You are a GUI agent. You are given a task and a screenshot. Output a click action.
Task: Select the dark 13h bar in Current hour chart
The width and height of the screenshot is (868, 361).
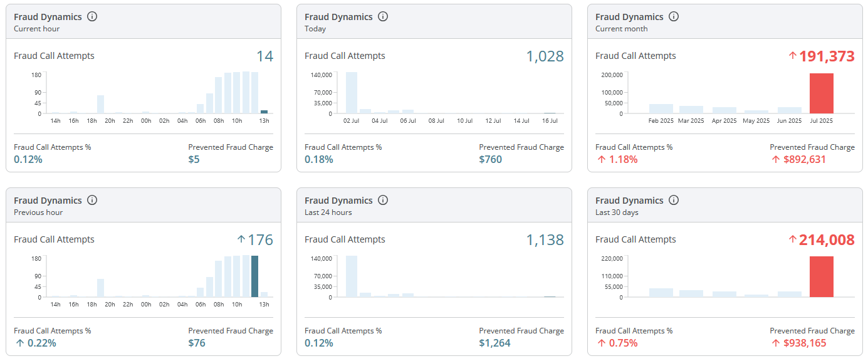point(264,112)
